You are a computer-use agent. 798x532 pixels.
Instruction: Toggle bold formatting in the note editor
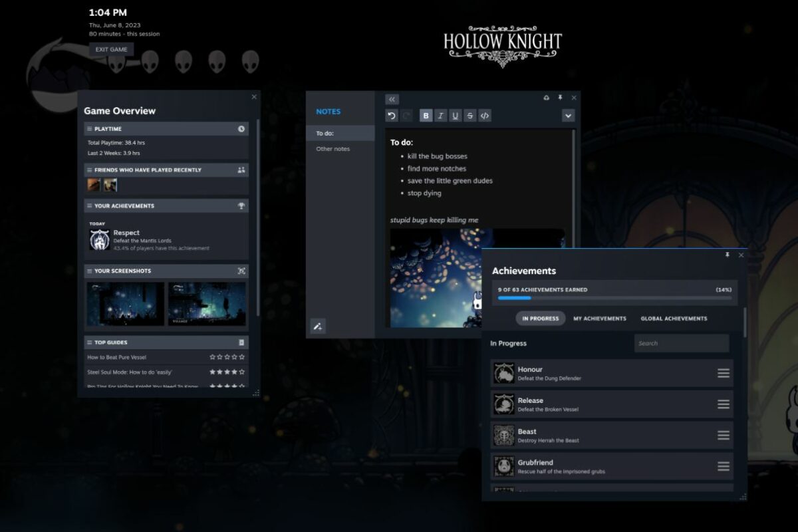coord(426,116)
